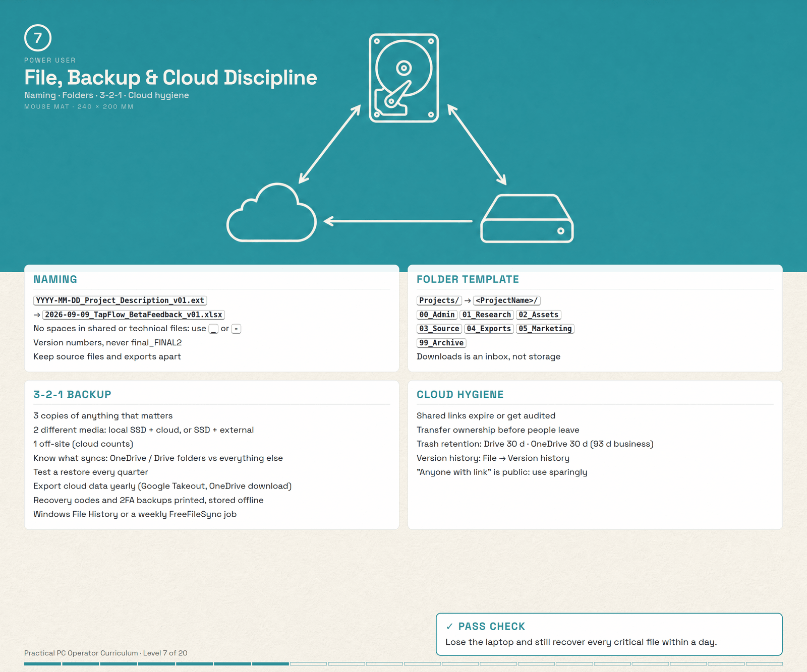Click the PASS CHECK callout box

point(609,634)
